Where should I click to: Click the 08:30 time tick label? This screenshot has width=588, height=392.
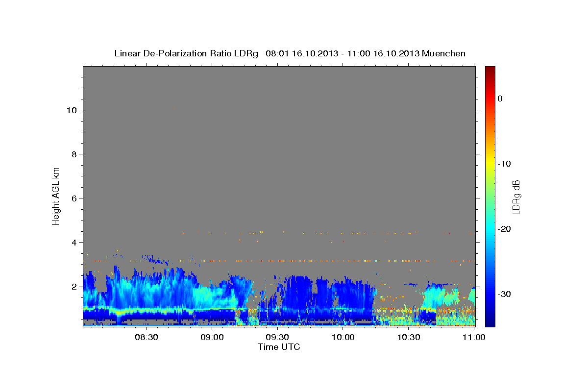point(146,337)
